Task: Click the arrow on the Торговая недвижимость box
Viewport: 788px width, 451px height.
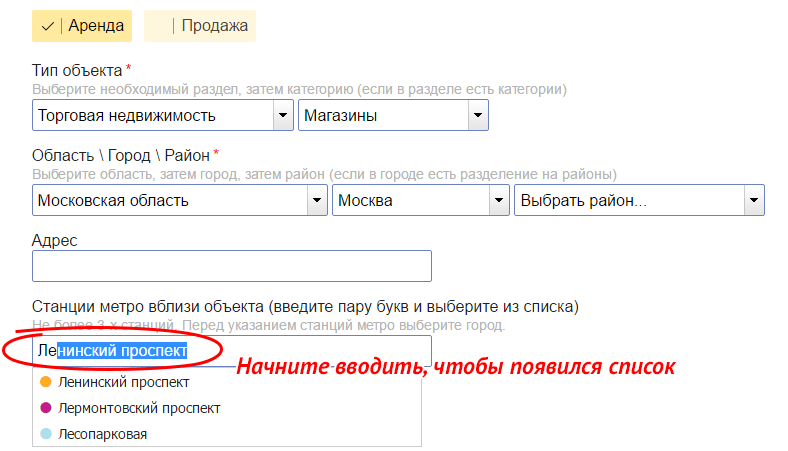Action: [283, 116]
